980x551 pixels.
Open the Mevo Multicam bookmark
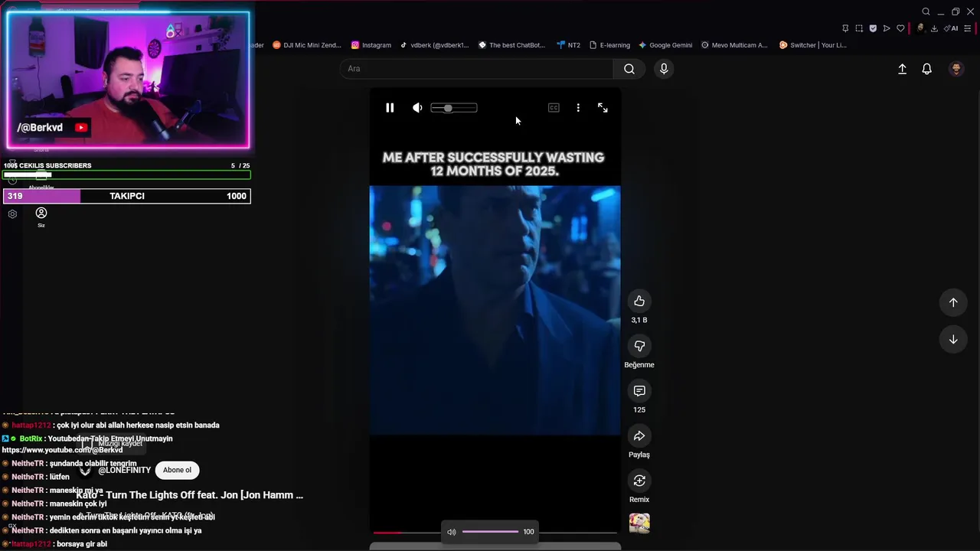coord(734,45)
